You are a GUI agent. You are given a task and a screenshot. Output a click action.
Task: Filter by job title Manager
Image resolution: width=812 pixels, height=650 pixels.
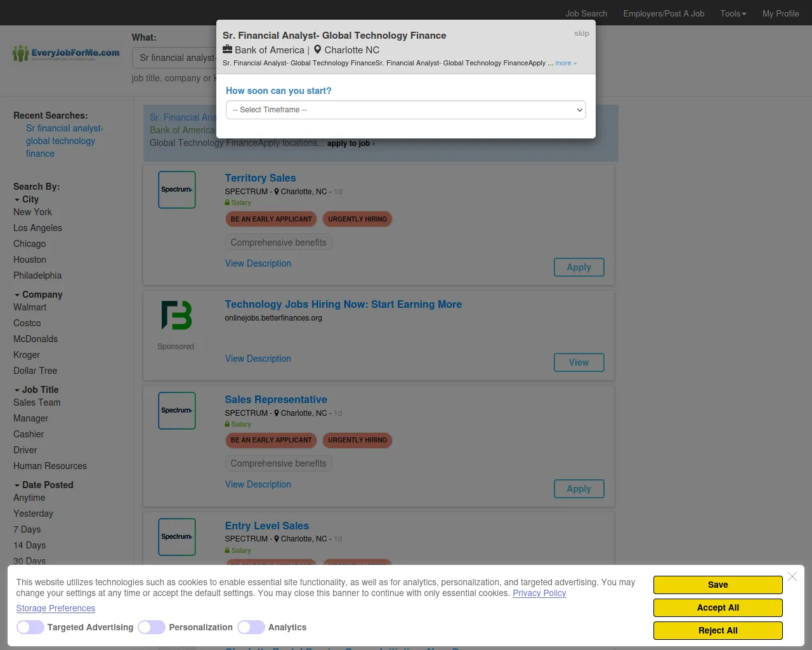click(30, 418)
